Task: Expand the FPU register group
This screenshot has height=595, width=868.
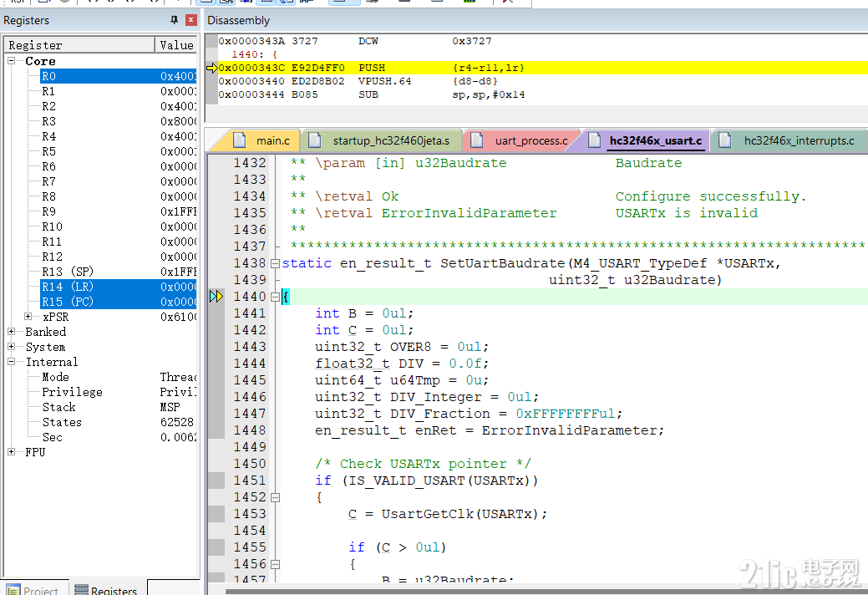Action: tap(11, 451)
